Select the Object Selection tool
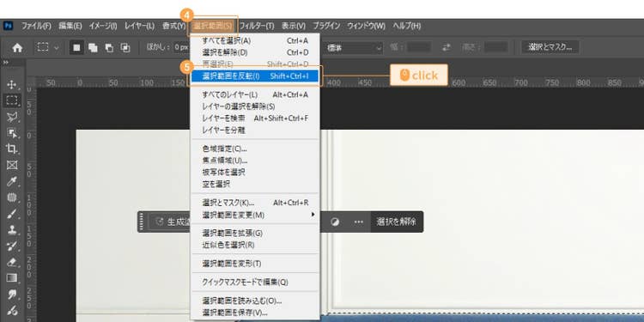 point(12,132)
